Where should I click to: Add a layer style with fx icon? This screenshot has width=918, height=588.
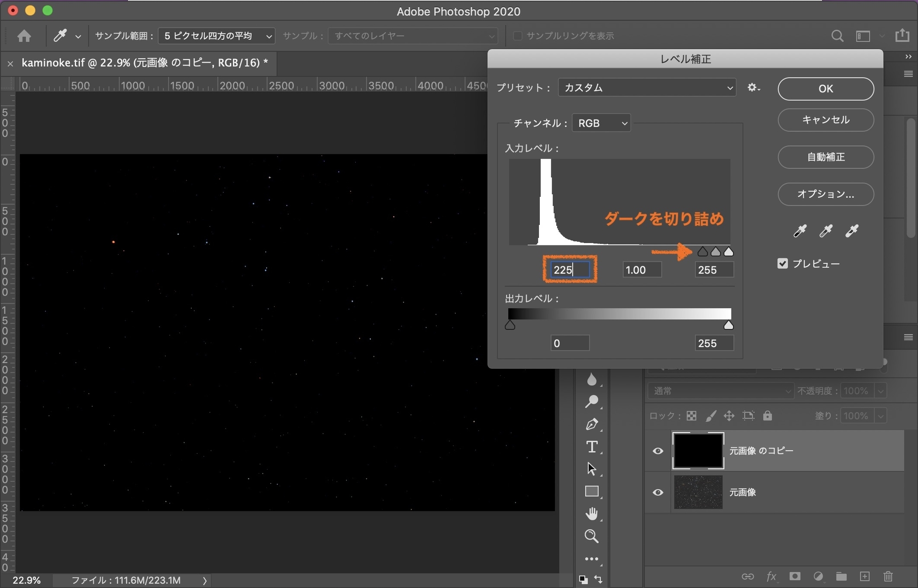pyautogui.click(x=772, y=577)
